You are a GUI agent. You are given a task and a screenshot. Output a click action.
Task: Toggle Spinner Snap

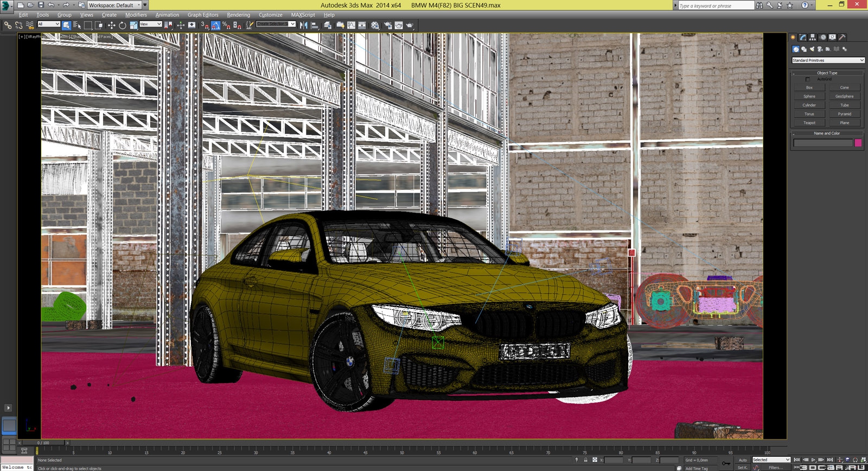click(x=237, y=25)
